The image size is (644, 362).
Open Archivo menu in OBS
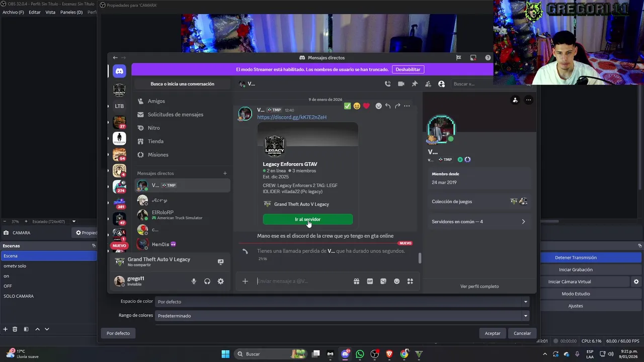point(13,12)
